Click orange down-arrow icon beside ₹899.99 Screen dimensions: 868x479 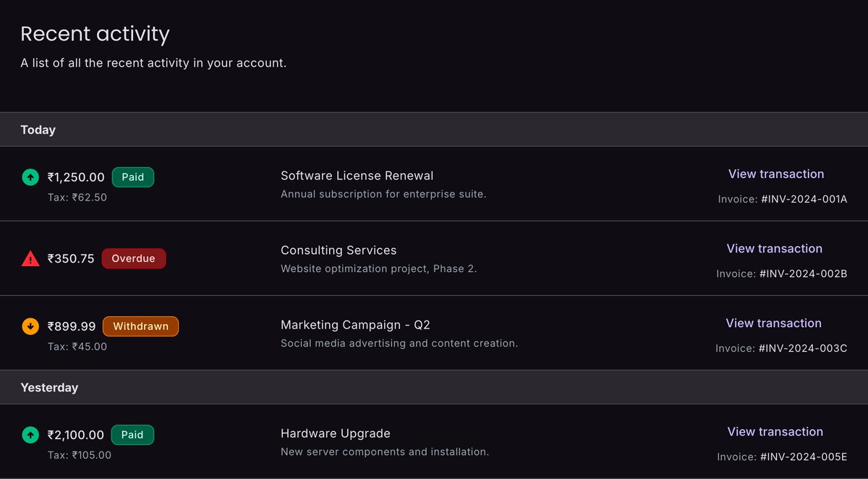pos(30,326)
